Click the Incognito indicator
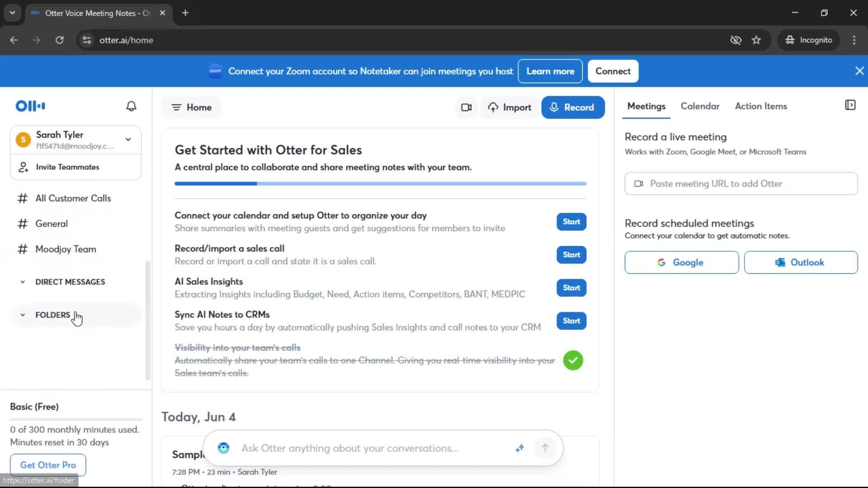868x488 pixels. pyautogui.click(x=809, y=40)
